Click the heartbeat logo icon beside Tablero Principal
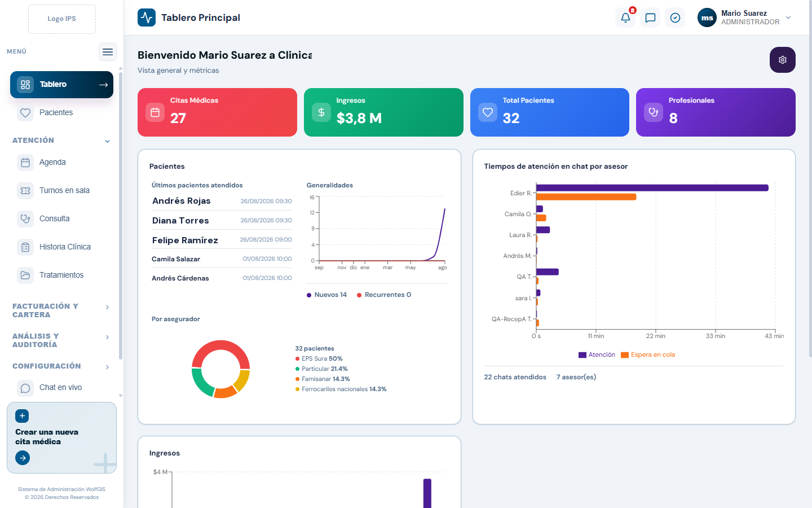Image resolution: width=812 pixels, height=508 pixels. point(147,17)
